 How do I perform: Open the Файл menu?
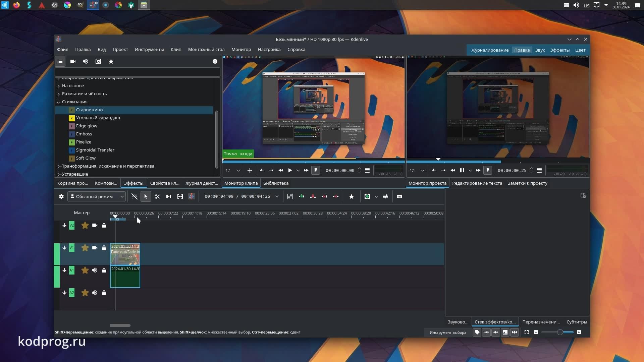63,49
